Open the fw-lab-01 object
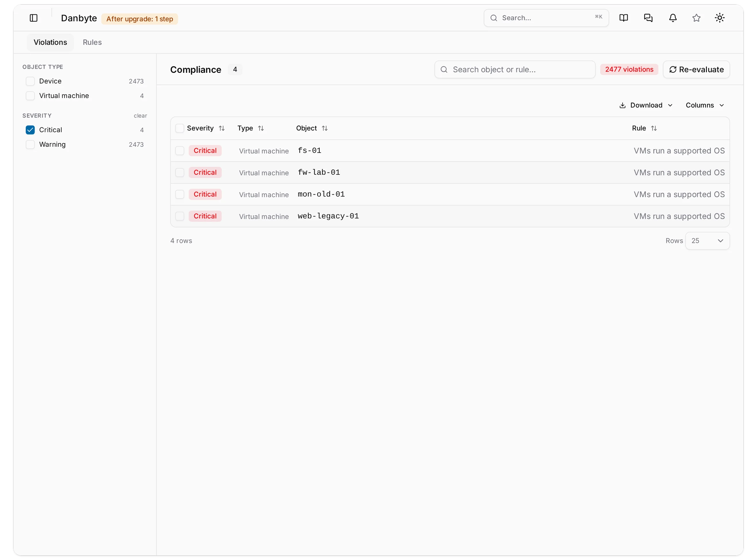 click(319, 172)
